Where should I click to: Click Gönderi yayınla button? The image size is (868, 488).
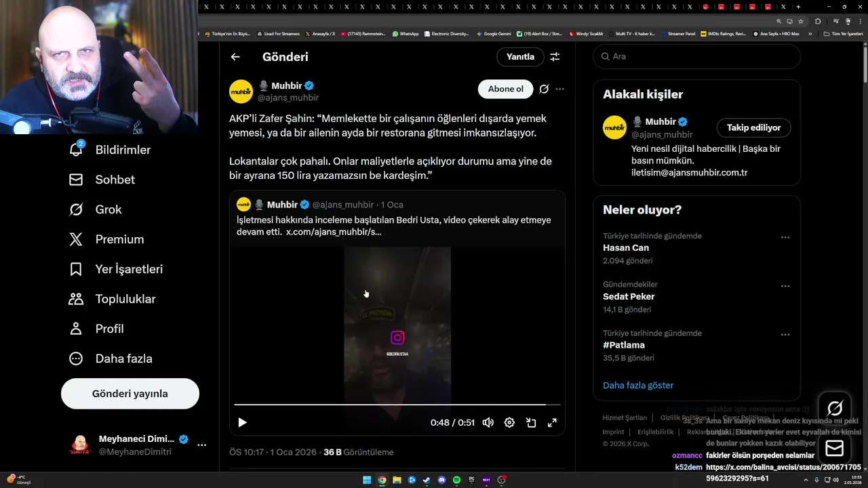130,394
